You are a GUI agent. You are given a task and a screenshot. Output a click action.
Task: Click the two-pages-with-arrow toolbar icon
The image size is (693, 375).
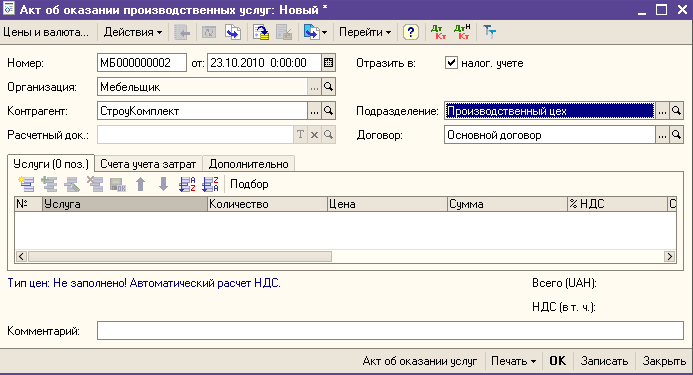233,32
